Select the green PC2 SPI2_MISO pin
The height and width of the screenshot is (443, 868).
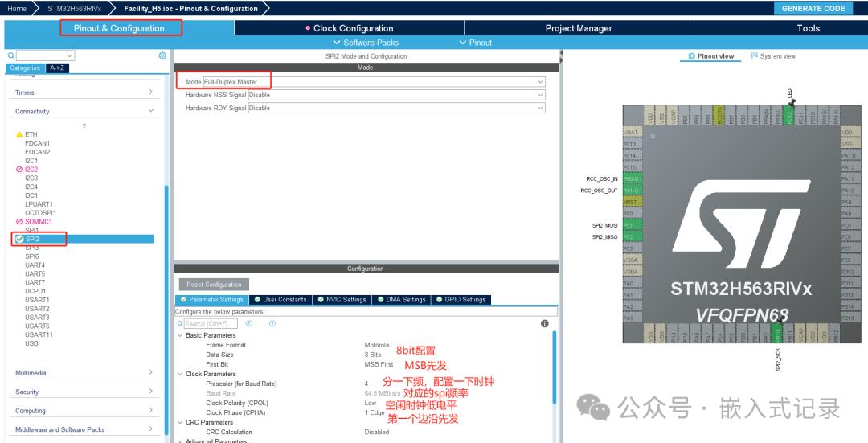pos(633,237)
